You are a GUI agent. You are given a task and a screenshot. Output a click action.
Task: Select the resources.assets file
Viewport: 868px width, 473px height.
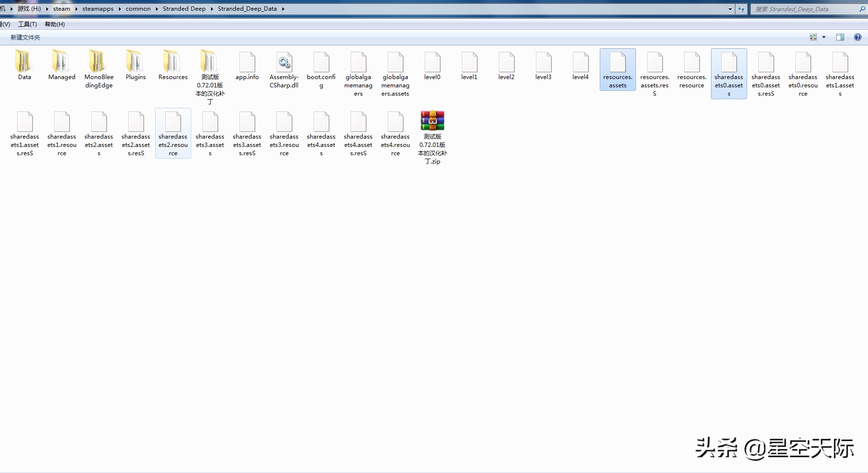(618, 69)
